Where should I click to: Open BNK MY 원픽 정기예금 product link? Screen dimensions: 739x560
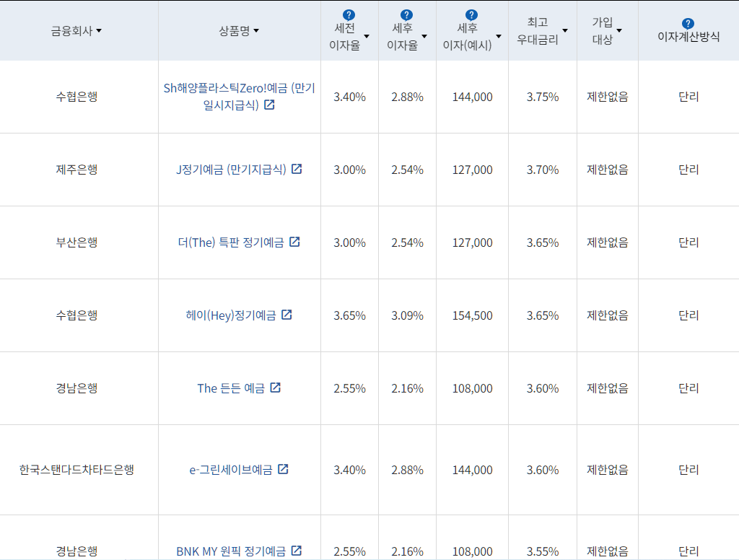[x=231, y=551]
